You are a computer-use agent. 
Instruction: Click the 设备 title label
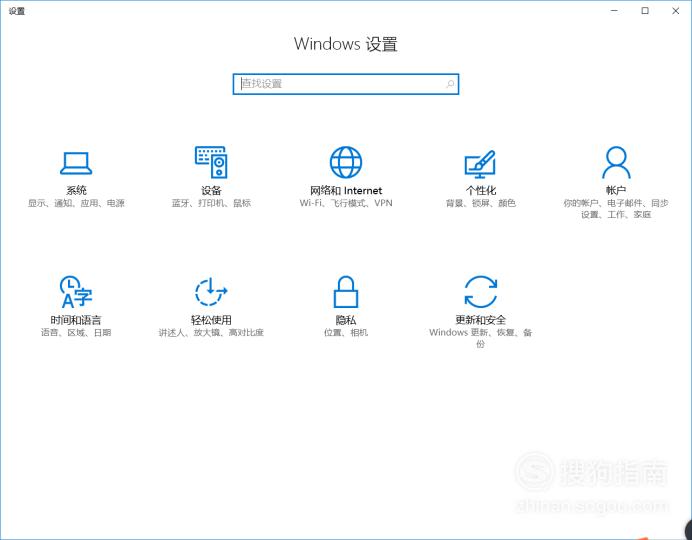tap(211, 191)
